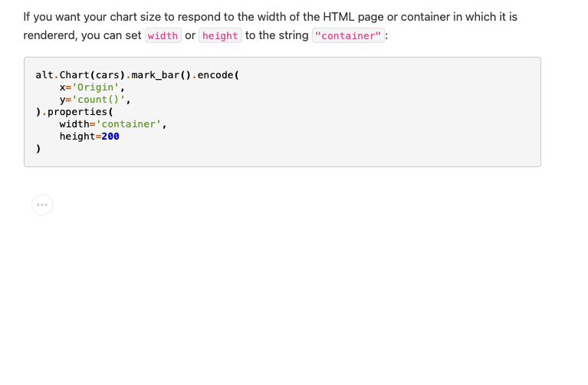
Task: Open the three-dot chart actions menu
Action: click(42, 205)
